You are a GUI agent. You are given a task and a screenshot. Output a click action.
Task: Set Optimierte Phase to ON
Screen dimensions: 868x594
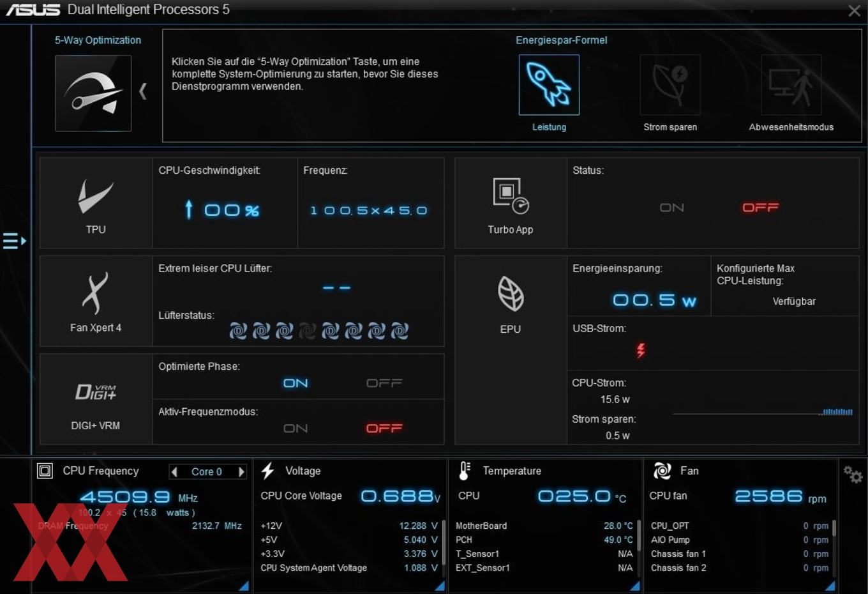(x=296, y=383)
